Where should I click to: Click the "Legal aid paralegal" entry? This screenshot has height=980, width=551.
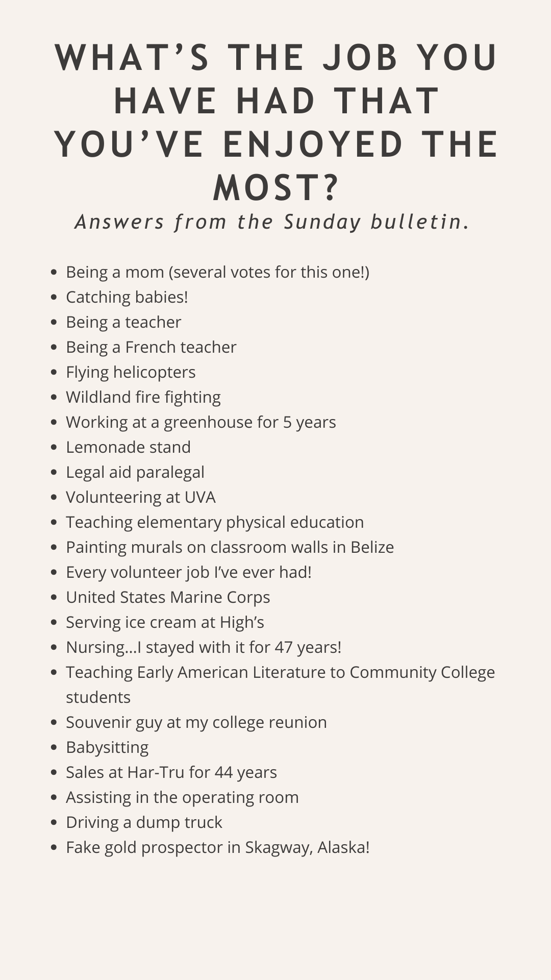pos(135,472)
